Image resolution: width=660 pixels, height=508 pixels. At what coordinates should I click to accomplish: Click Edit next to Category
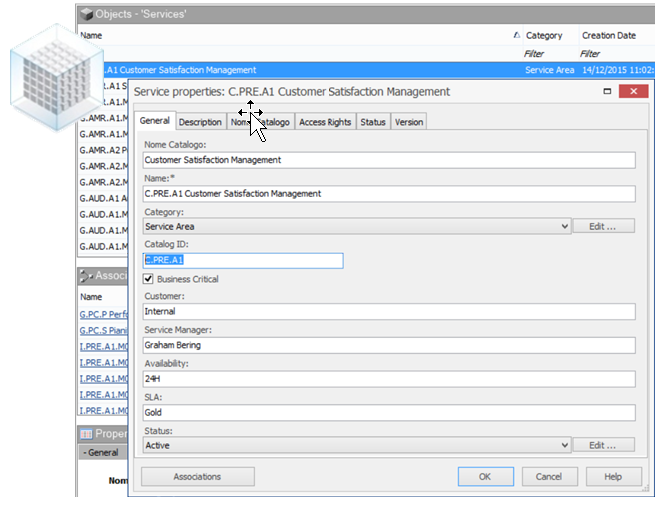[x=603, y=227]
